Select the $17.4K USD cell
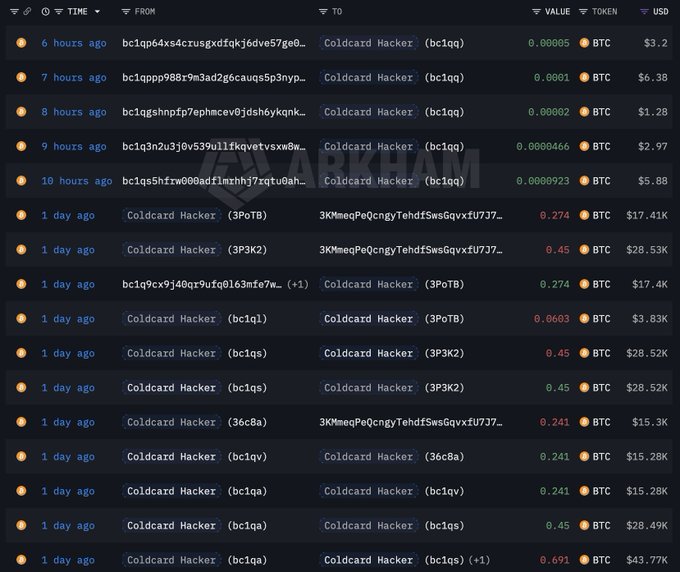 [x=650, y=284]
